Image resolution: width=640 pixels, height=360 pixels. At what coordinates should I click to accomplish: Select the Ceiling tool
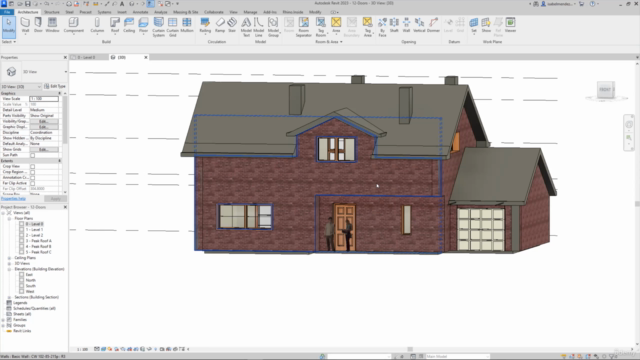[x=129, y=25]
